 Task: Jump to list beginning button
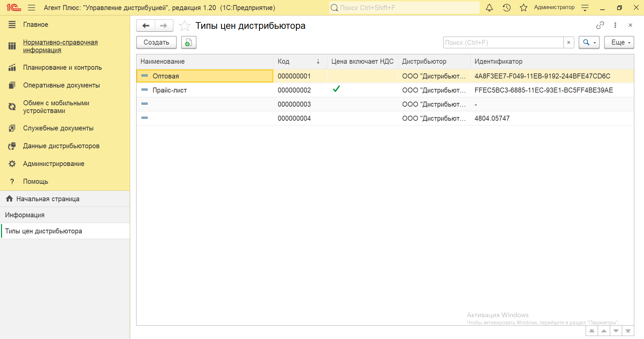click(592, 331)
